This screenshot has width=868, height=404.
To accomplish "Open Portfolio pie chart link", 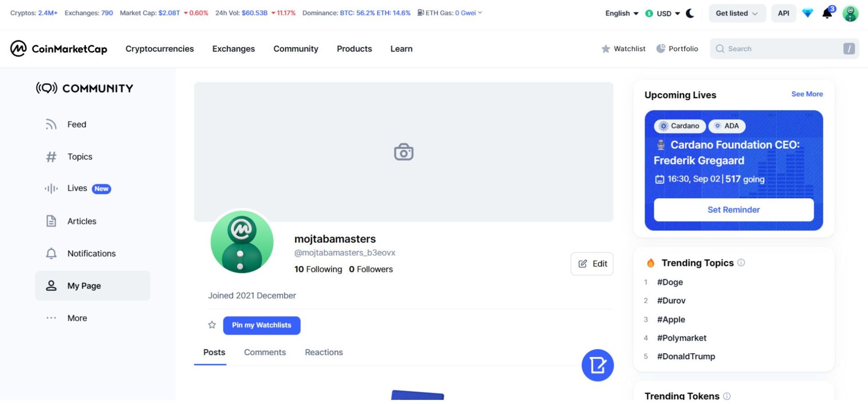I will click(677, 49).
